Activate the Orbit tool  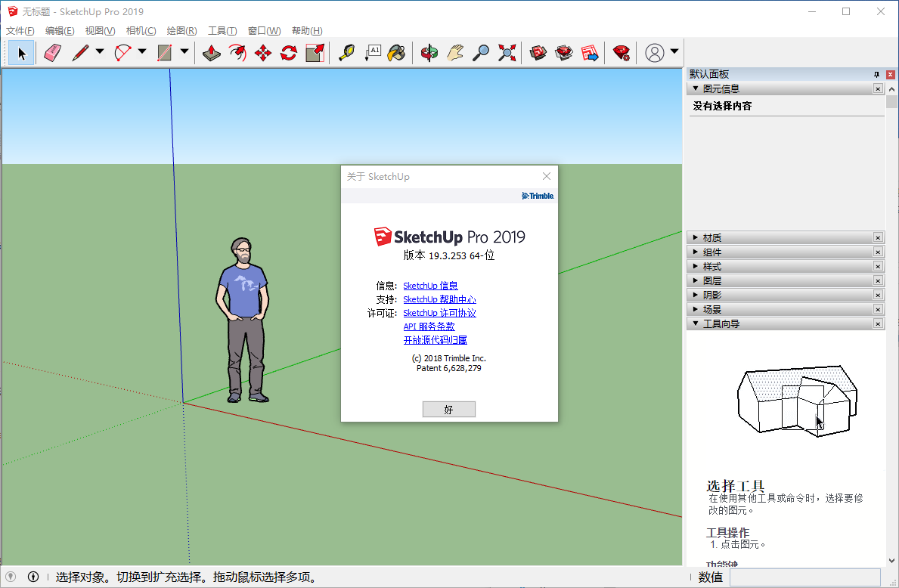click(429, 53)
